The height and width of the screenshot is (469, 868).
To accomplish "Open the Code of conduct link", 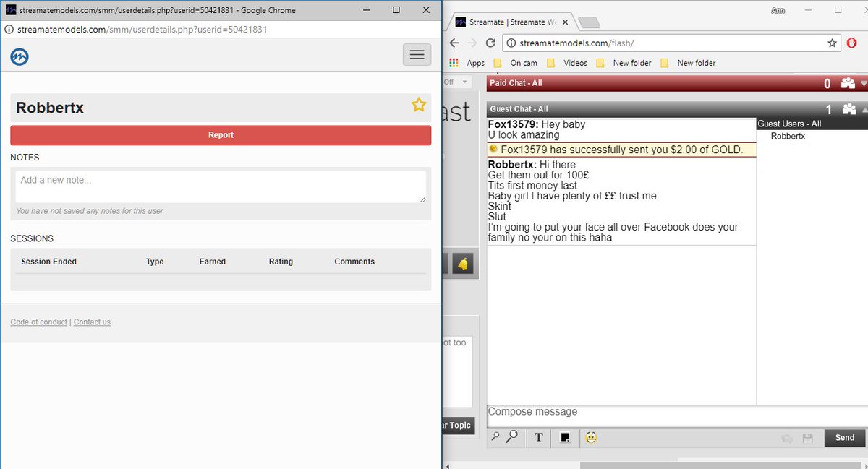I will pos(39,322).
